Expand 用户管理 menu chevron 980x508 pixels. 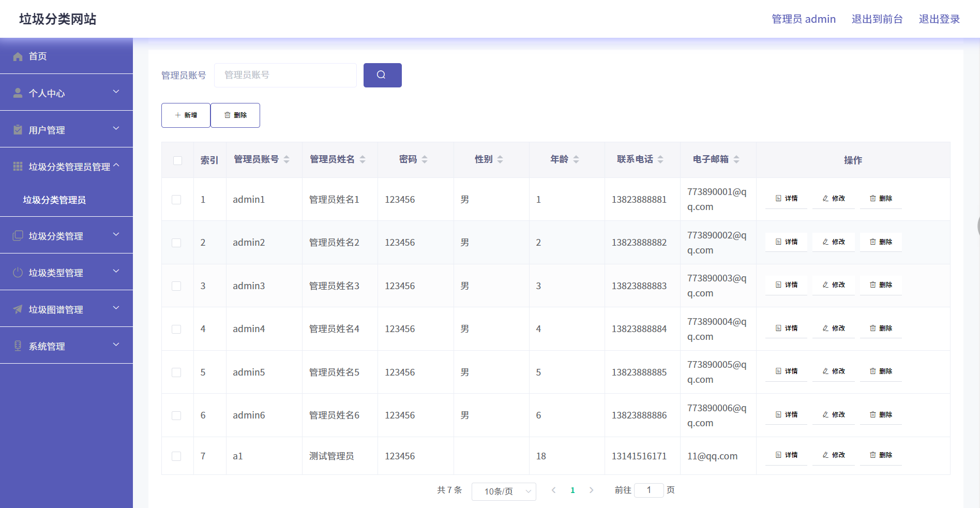tap(116, 128)
